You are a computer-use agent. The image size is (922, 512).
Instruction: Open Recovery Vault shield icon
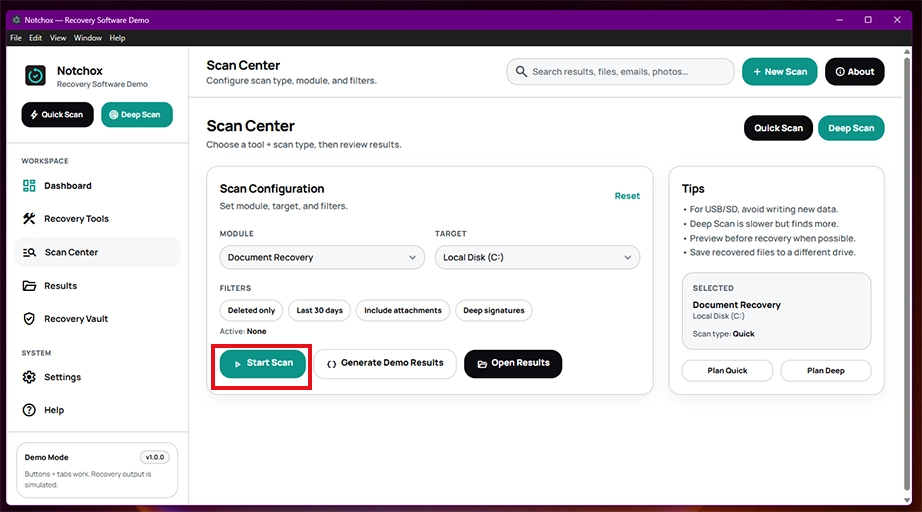click(29, 319)
